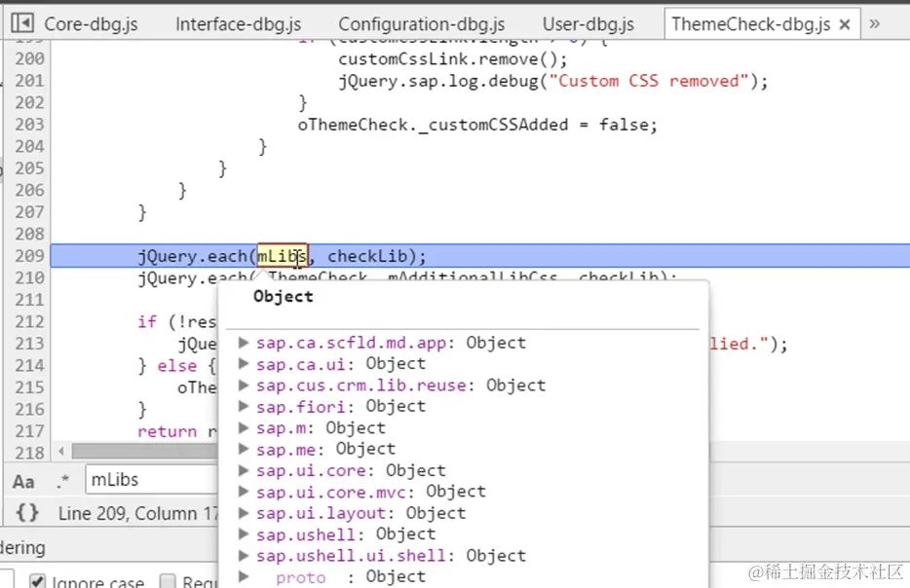
Task: Click oThemeCheck._customCSSAdded assignment text
Action: (477, 125)
